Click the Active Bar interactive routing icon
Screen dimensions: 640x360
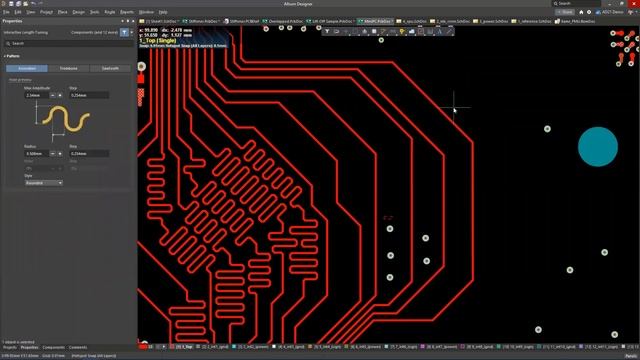pyautogui.click(x=383, y=31)
